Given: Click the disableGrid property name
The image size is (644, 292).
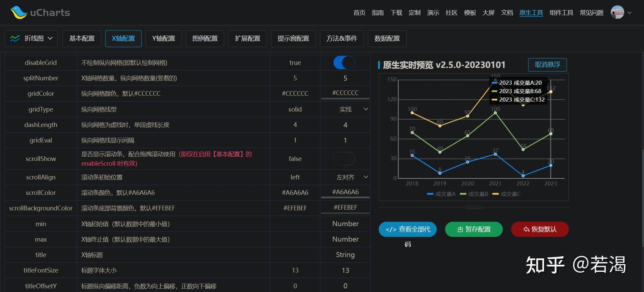Looking at the screenshot, I should click(41, 63).
